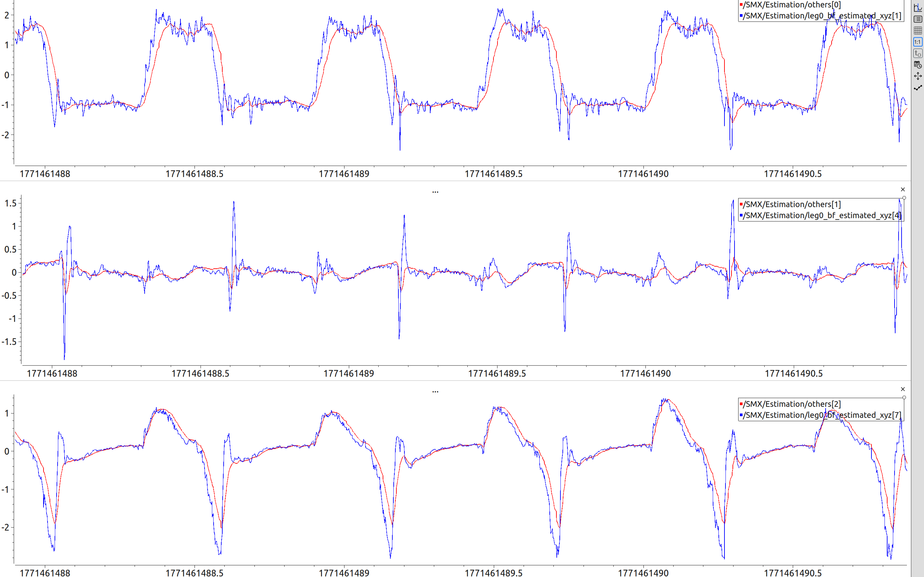Toggle the 1:1 linked zoom button
The width and height of the screenshot is (924, 577).
(x=918, y=42)
